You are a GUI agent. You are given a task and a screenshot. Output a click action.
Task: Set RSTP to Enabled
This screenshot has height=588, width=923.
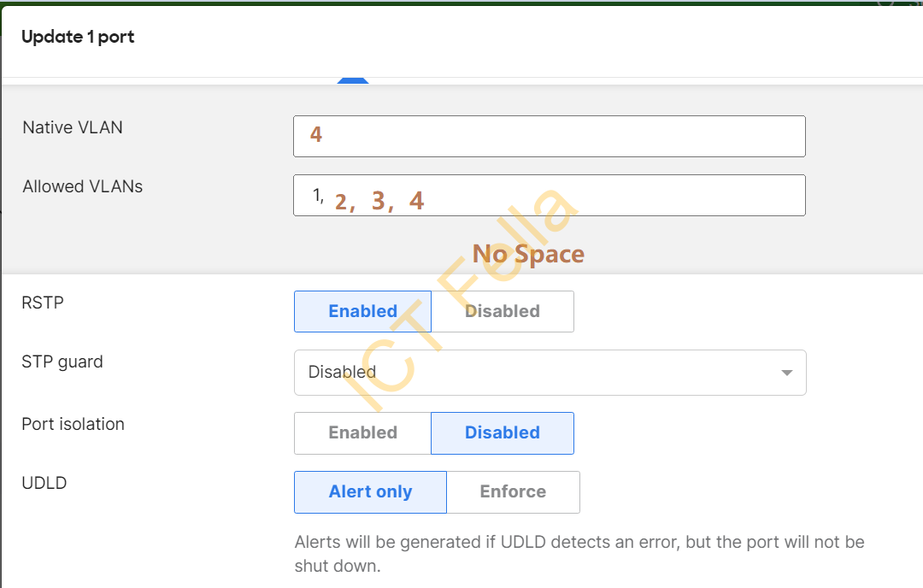[362, 311]
